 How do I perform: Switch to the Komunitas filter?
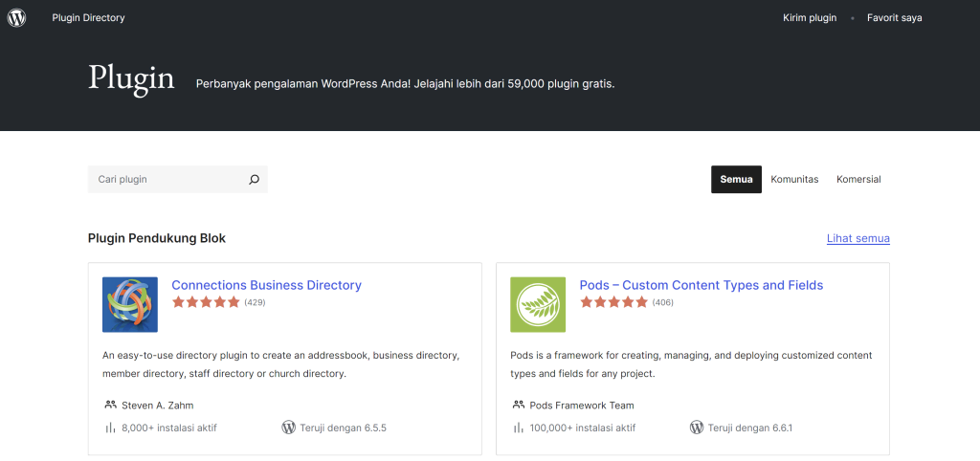pyautogui.click(x=794, y=180)
